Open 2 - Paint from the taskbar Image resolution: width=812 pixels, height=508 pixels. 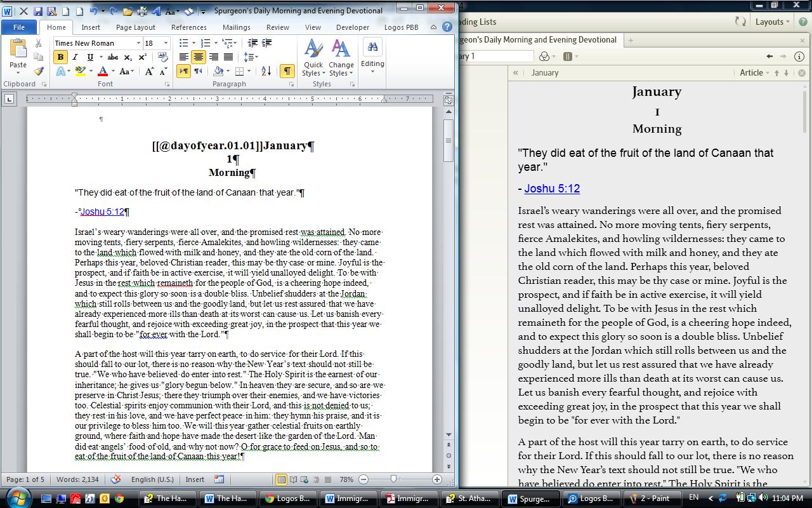coord(651,498)
